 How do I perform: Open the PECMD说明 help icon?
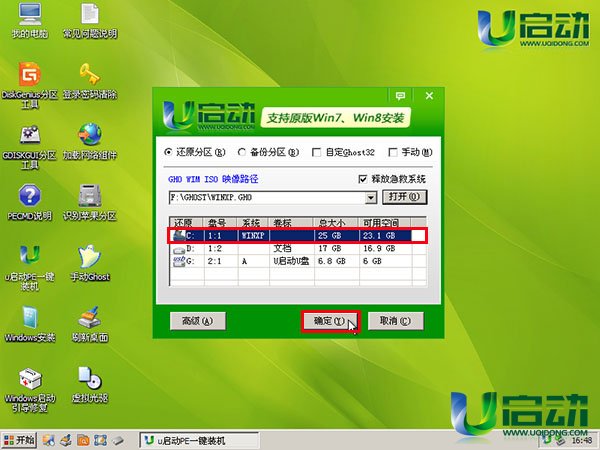click(30, 196)
